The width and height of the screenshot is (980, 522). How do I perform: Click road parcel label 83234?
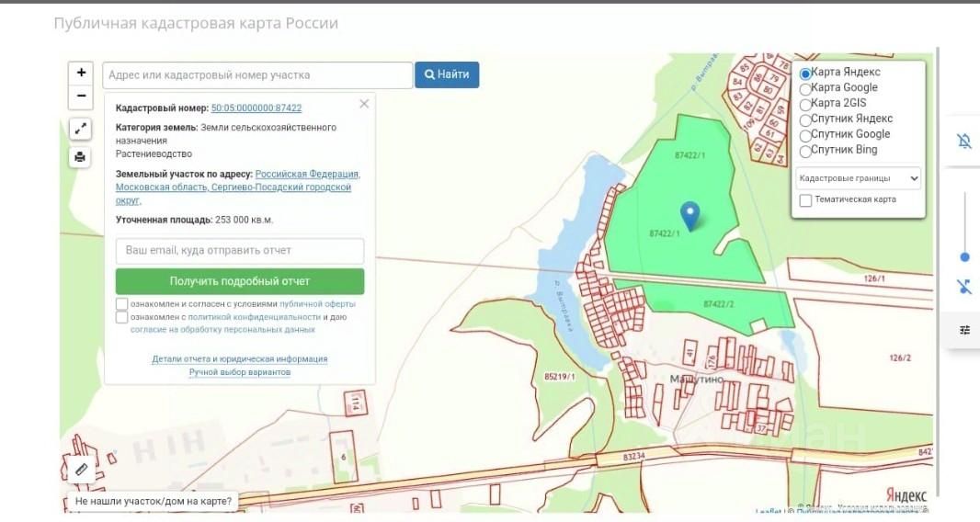633,457
